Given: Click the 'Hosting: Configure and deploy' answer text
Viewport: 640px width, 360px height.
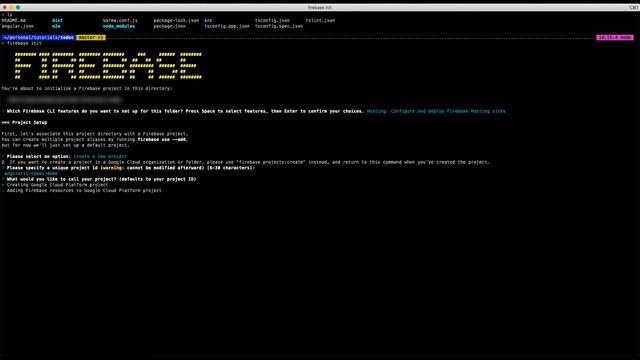Looking at the screenshot, I should 436,111.
